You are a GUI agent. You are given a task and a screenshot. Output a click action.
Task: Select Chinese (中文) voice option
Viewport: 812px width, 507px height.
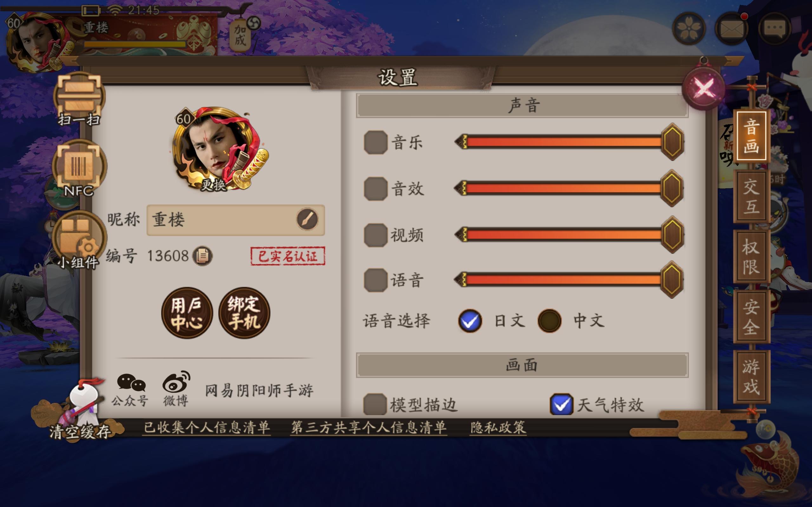[x=549, y=321]
